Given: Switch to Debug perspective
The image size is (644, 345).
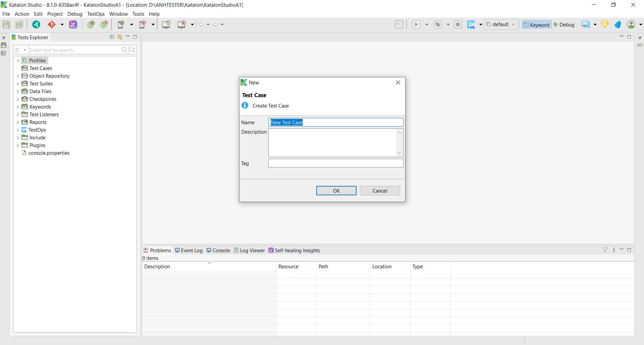Looking at the screenshot, I should [x=564, y=25].
